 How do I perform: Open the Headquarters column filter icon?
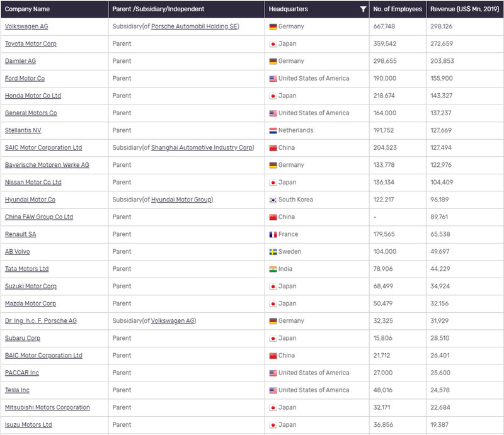pyautogui.click(x=364, y=9)
